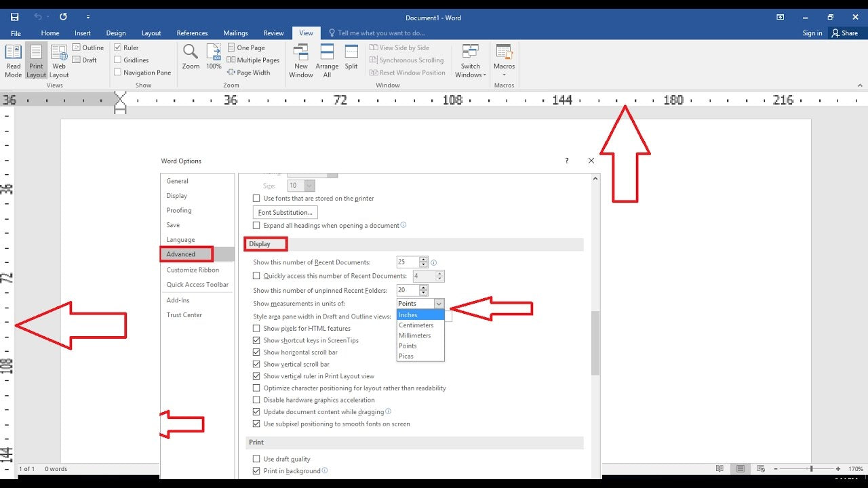Open the Mailings ribbon tab
The image size is (868, 488).
pos(235,33)
